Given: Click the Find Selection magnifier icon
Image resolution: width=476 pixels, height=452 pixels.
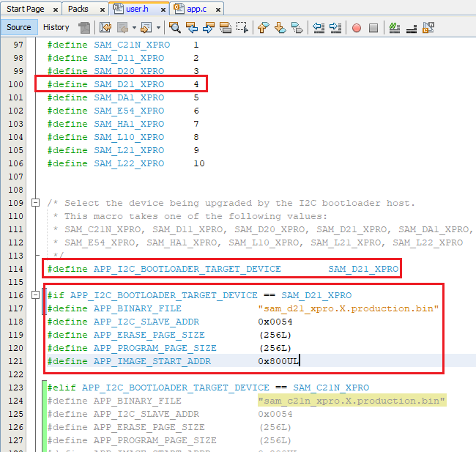Looking at the screenshot, I should tap(175, 28).
